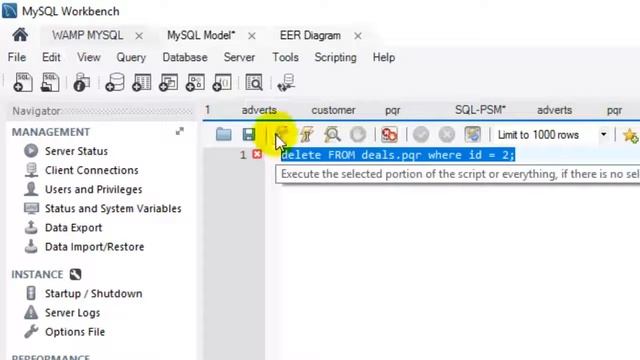Close the WAMP MYSQL tab

139,36
